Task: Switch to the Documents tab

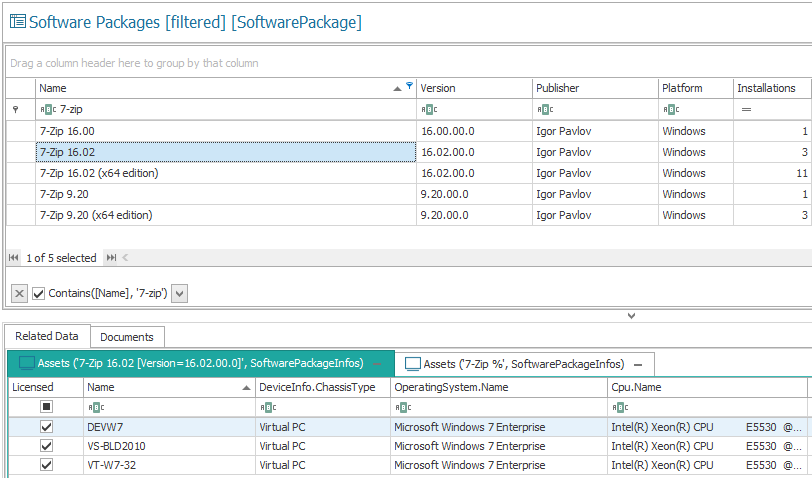Action: (x=127, y=337)
